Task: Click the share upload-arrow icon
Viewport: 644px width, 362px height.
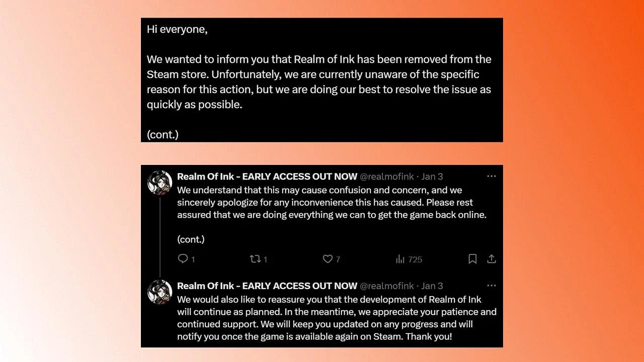Action: click(x=492, y=259)
